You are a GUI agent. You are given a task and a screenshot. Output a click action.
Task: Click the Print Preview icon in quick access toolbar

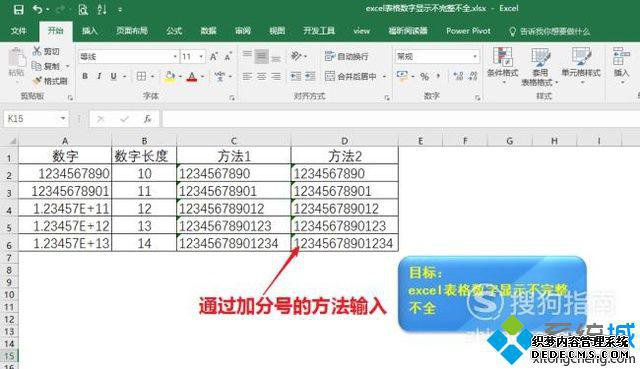pos(83,9)
